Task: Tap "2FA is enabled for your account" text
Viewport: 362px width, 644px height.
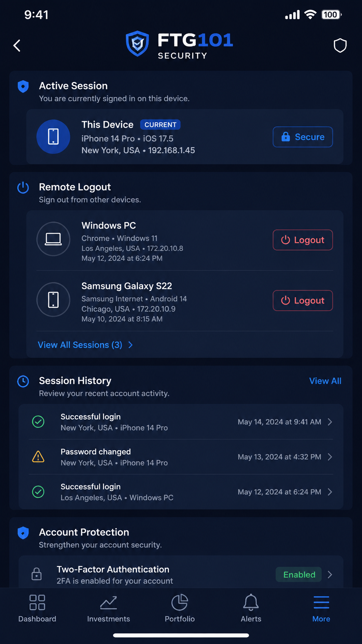Action: 115,581
